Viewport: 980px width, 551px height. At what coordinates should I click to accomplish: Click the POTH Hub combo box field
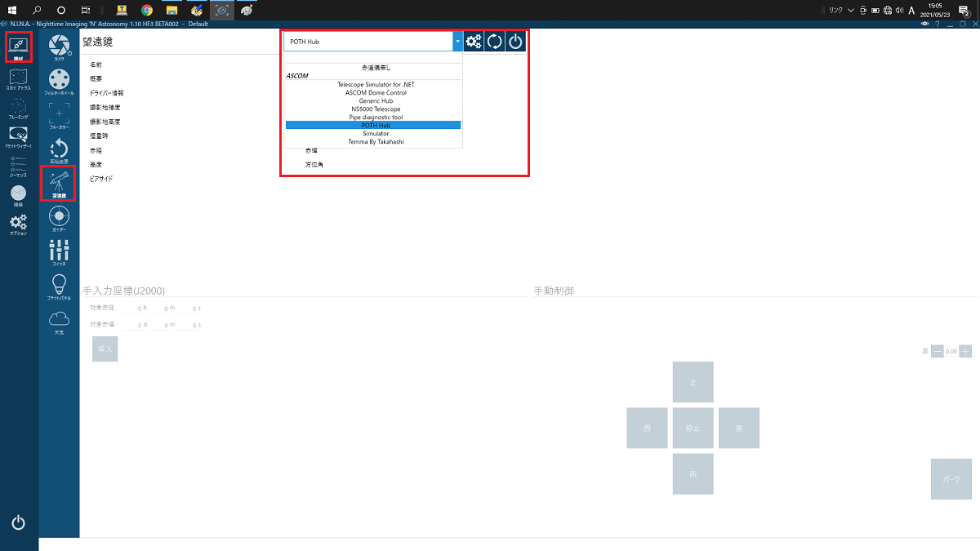(367, 42)
